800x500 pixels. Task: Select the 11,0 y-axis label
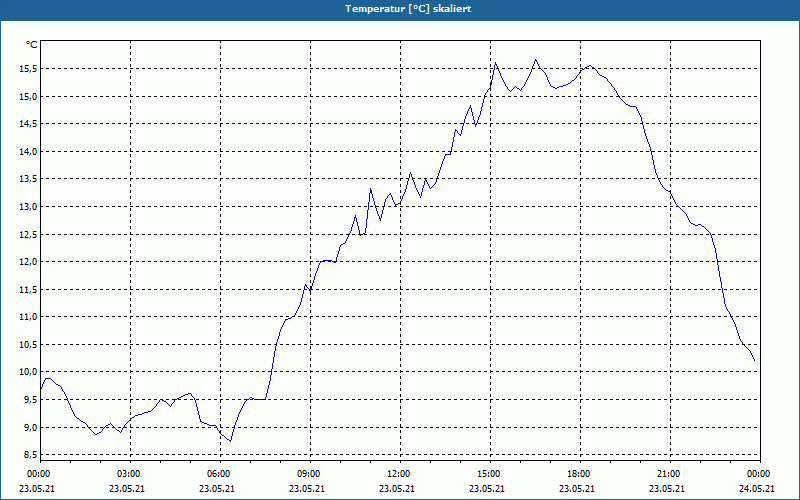pyautogui.click(x=28, y=317)
